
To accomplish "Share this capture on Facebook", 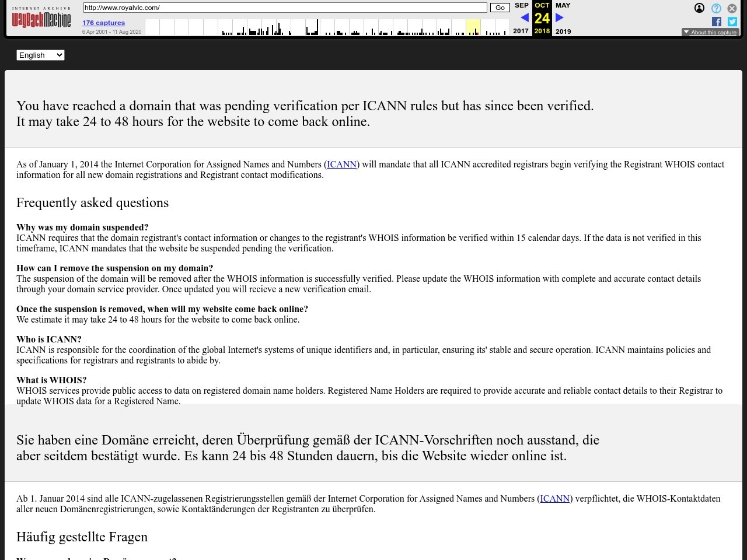I will (x=717, y=22).
